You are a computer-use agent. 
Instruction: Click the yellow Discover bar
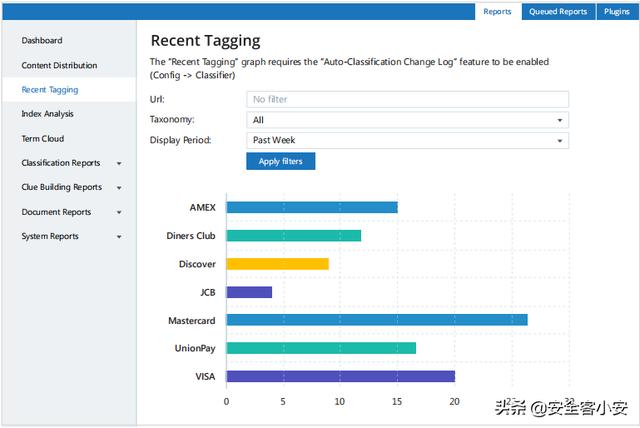[278, 264]
